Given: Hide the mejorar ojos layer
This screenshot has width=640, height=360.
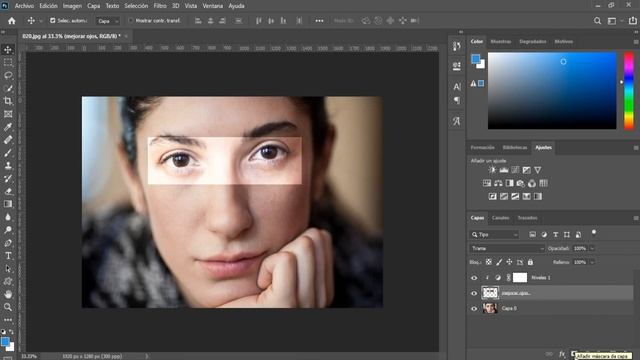Looking at the screenshot, I should tap(474, 293).
